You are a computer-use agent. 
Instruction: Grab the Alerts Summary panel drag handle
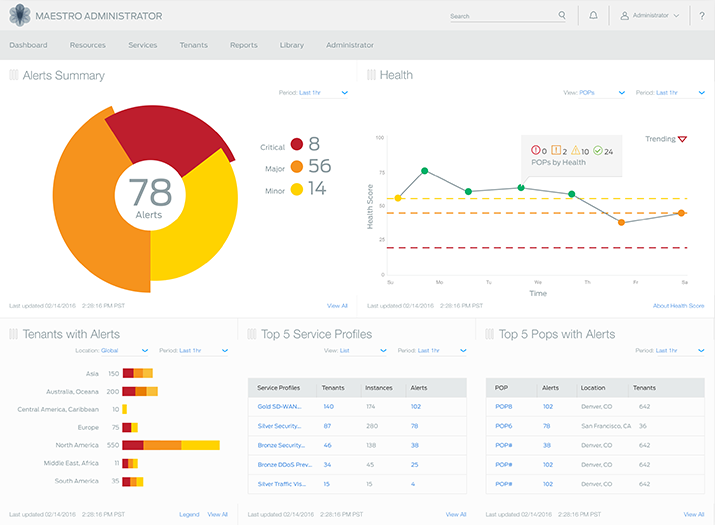pos(14,75)
